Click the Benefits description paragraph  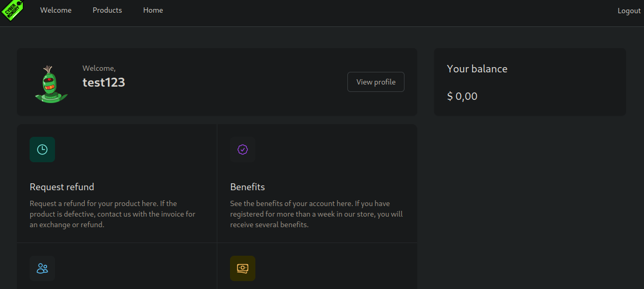316,214
